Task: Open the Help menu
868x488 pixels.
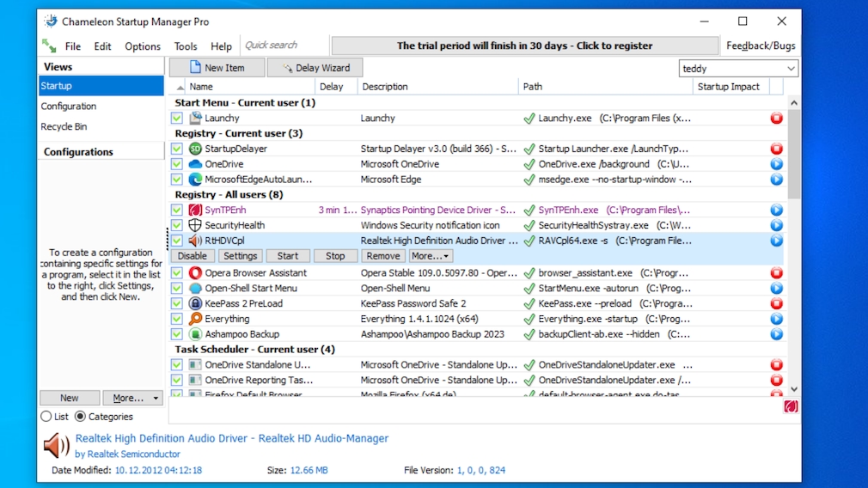Action: coord(221,46)
